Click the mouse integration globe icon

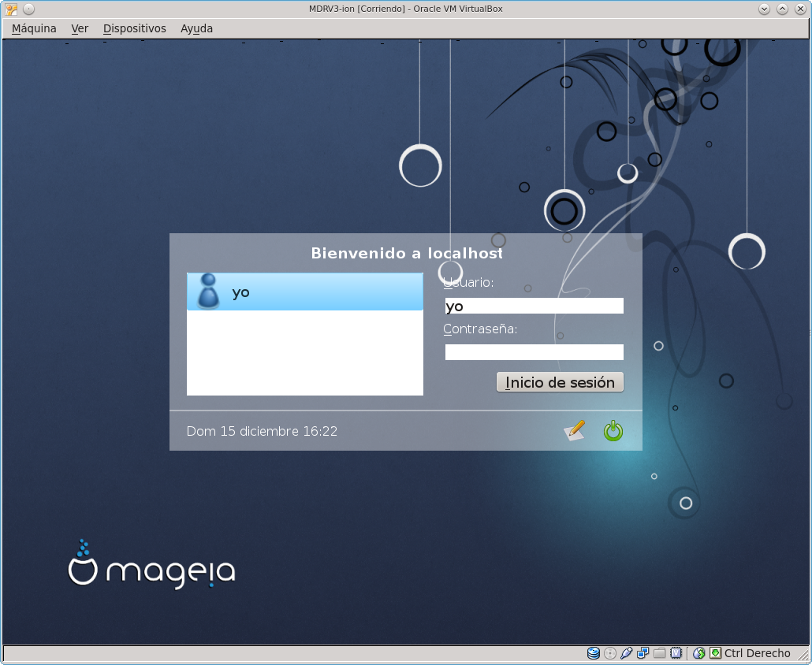(698, 653)
